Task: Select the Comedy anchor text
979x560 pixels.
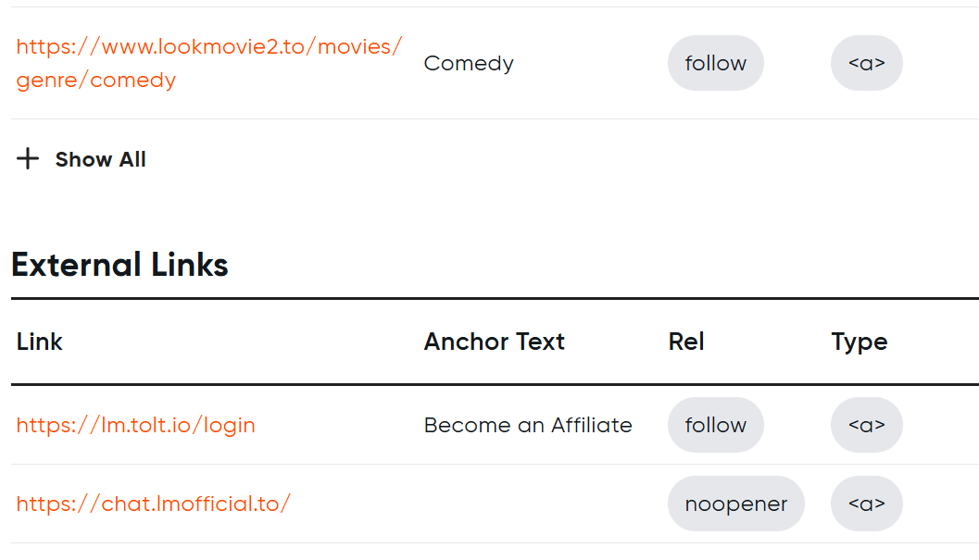Action: tap(469, 64)
